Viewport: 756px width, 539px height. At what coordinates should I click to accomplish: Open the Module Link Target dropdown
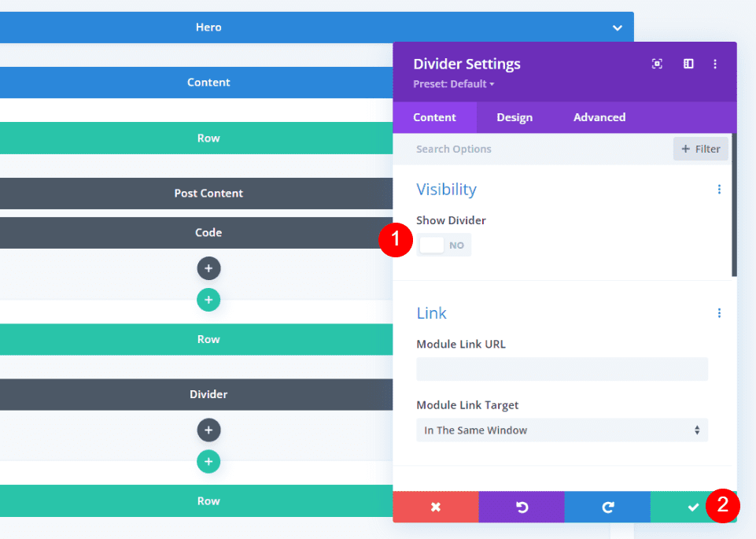tap(562, 430)
